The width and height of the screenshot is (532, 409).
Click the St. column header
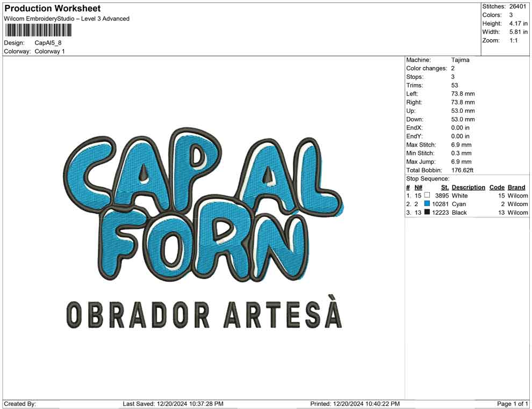pyautogui.click(x=444, y=187)
